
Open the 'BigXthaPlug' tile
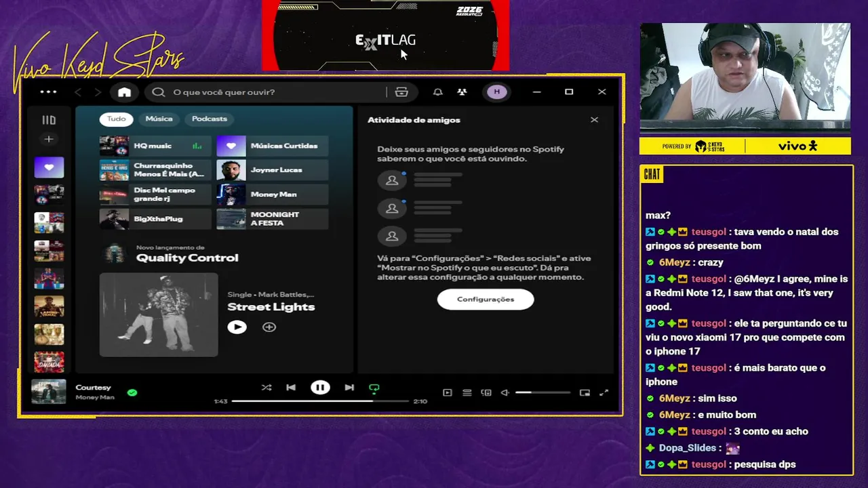click(x=155, y=219)
